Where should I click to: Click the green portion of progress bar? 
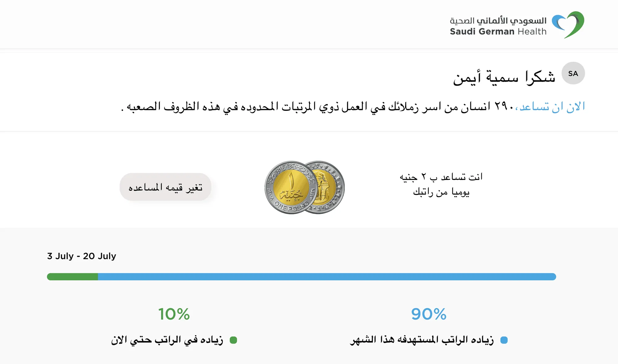[72, 277]
